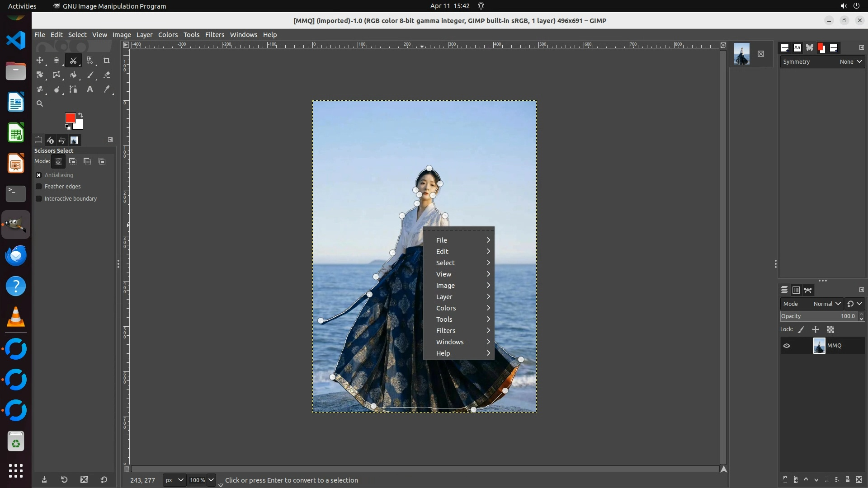Swap foreground and background colors

pos(80,115)
